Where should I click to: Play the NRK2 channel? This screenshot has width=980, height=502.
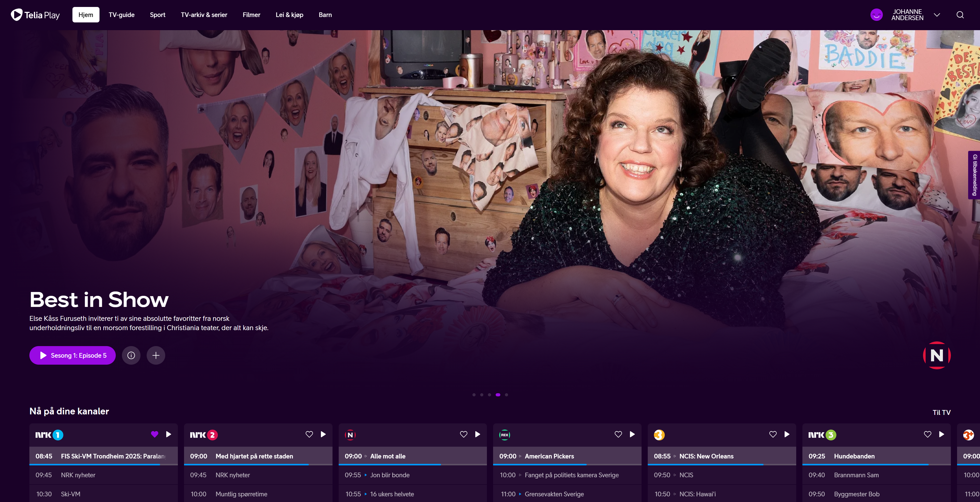(323, 434)
